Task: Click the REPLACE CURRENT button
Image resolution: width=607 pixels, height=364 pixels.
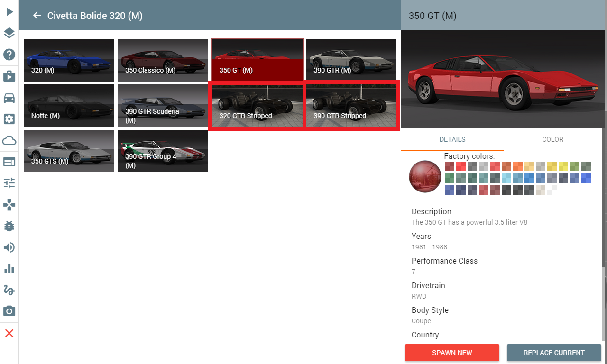Action: [554, 353]
